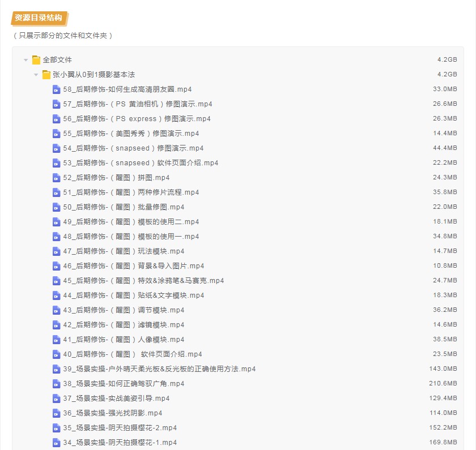The image size is (476, 450).
Task: Click video icon for 56_后期修饰 PS express
Action: [57, 119]
